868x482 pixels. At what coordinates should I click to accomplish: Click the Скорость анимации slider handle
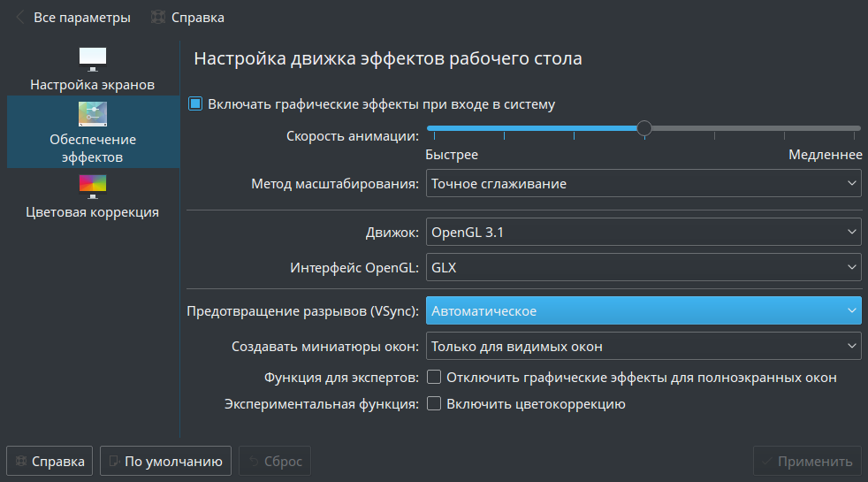click(644, 128)
